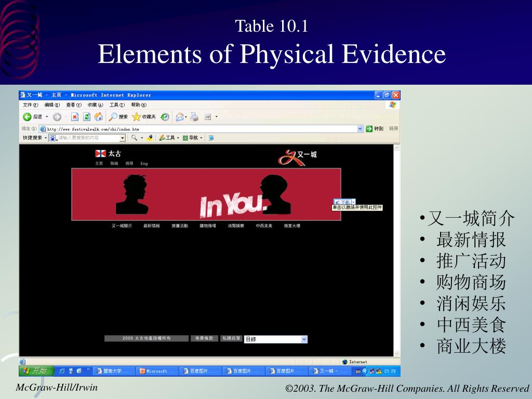Viewport: 532px width, 399px height.
Task: Stop page loading with red X icon
Action: point(75,117)
